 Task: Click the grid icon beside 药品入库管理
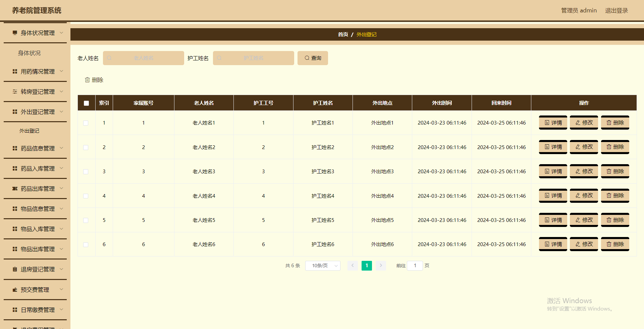(15, 168)
